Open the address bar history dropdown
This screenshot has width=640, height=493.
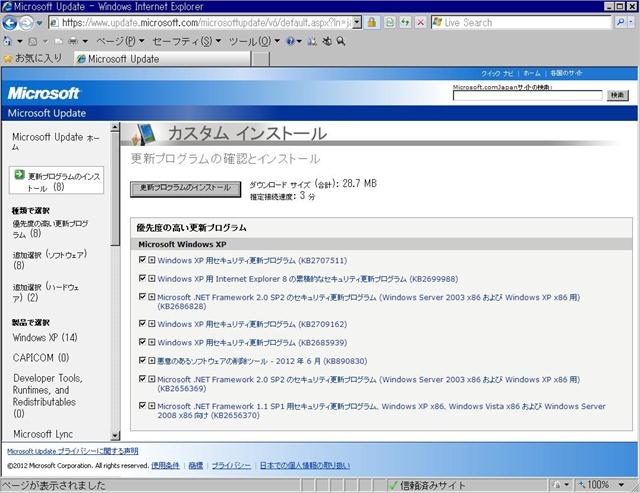coord(357,22)
